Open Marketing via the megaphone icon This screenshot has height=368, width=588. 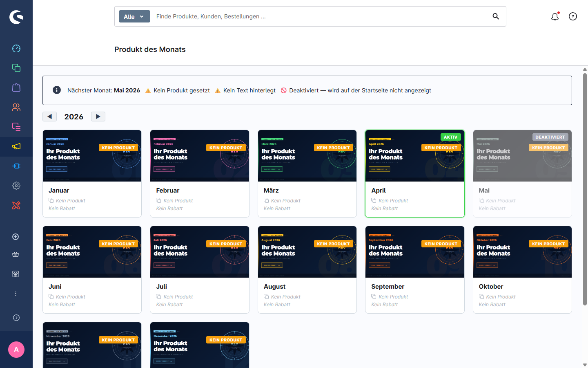click(x=16, y=146)
